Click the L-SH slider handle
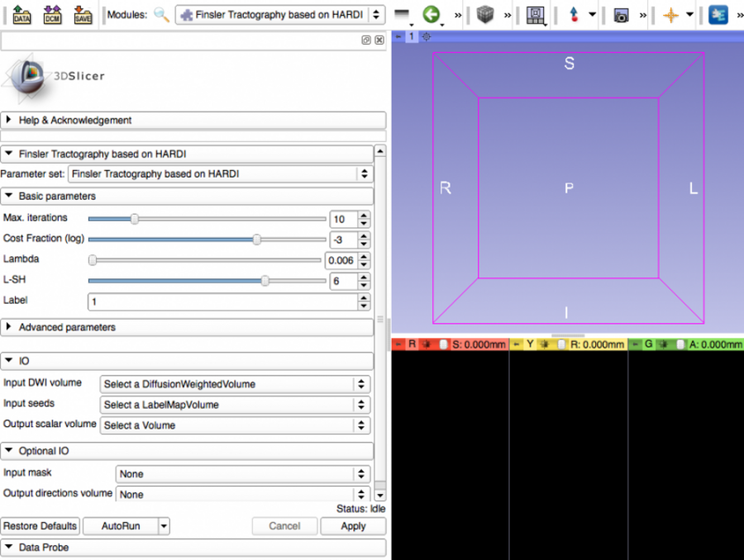Viewport: 744px width, 560px height. tap(265, 281)
